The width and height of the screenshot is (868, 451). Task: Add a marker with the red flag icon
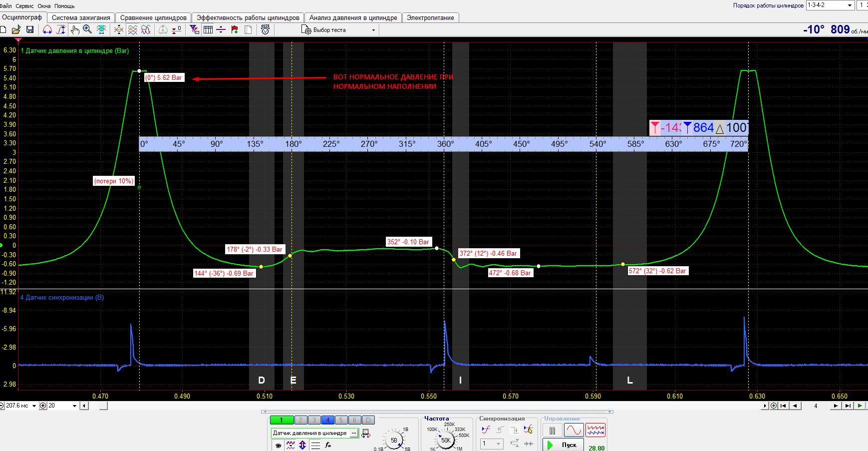coord(235,30)
